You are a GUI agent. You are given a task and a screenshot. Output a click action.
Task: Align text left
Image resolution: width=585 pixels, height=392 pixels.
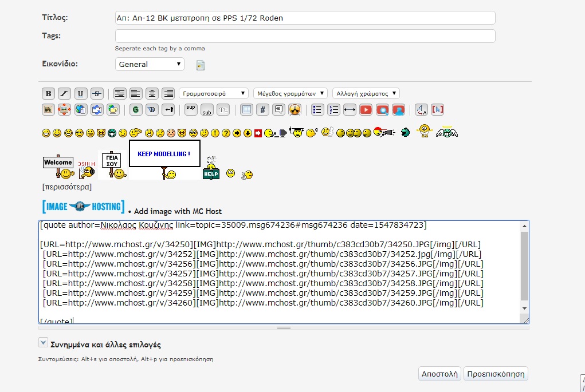click(x=135, y=93)
